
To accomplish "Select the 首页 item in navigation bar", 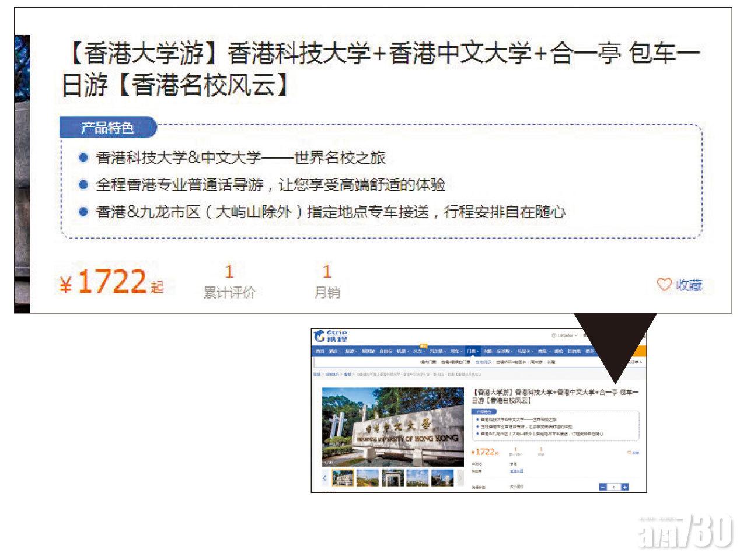I will click(320, 351).
